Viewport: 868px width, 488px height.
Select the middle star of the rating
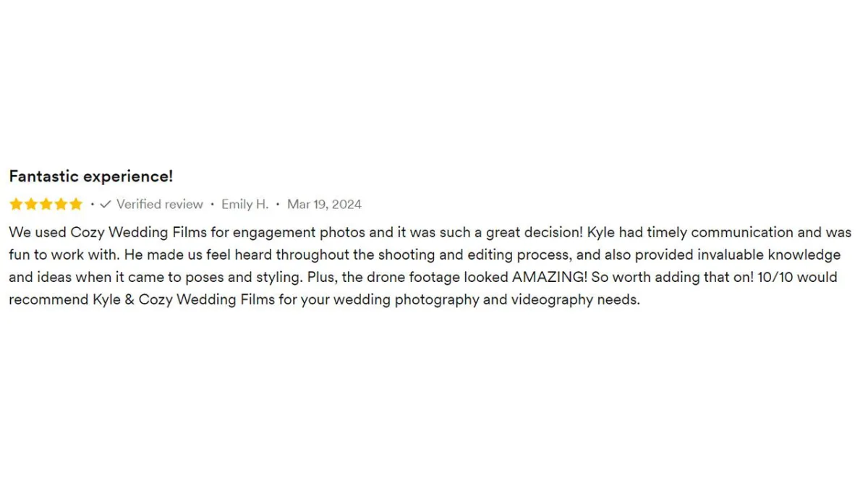point(46,205)
